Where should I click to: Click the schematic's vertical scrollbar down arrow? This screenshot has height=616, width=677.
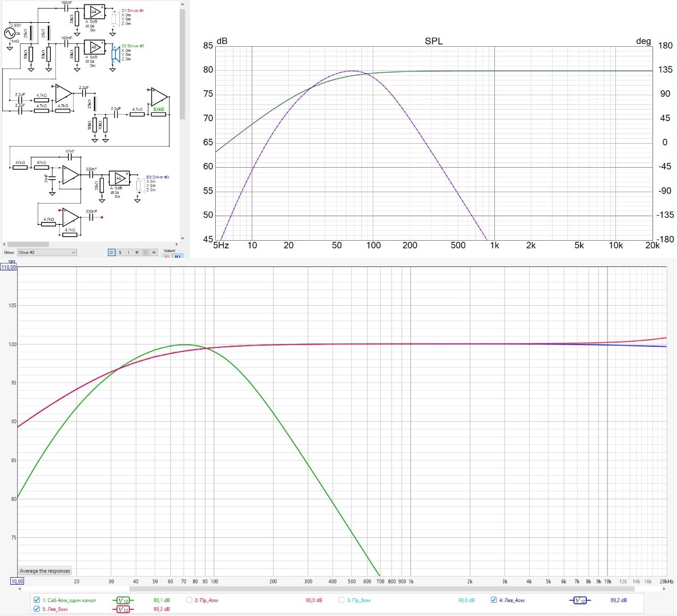[x=182, y=238]
